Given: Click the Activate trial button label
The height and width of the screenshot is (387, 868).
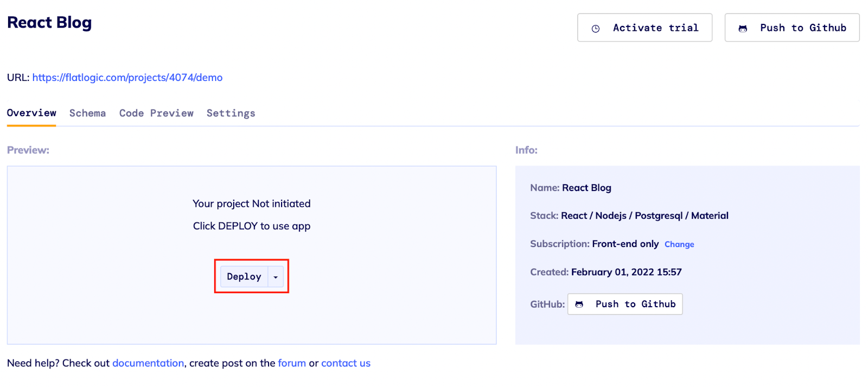Looking at the screenshot, I should (x=655, y=28).
